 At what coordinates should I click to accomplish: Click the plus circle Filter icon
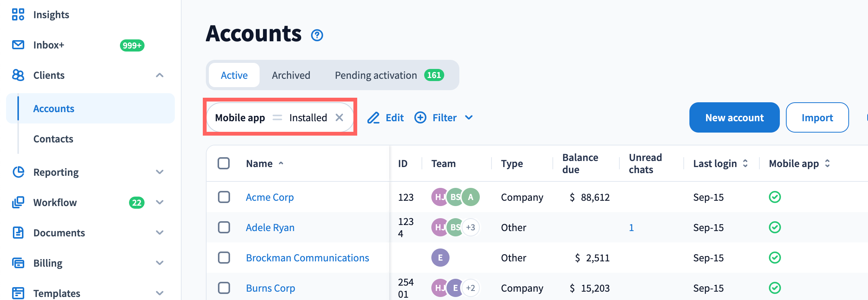coord(420,118)
